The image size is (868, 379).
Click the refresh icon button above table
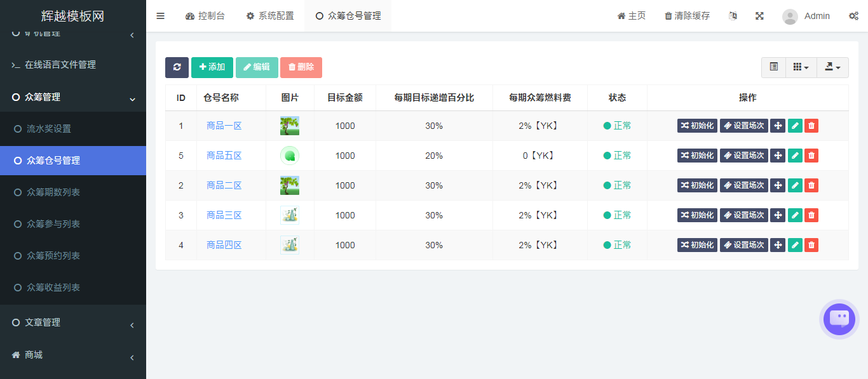(x=177, y=67)
